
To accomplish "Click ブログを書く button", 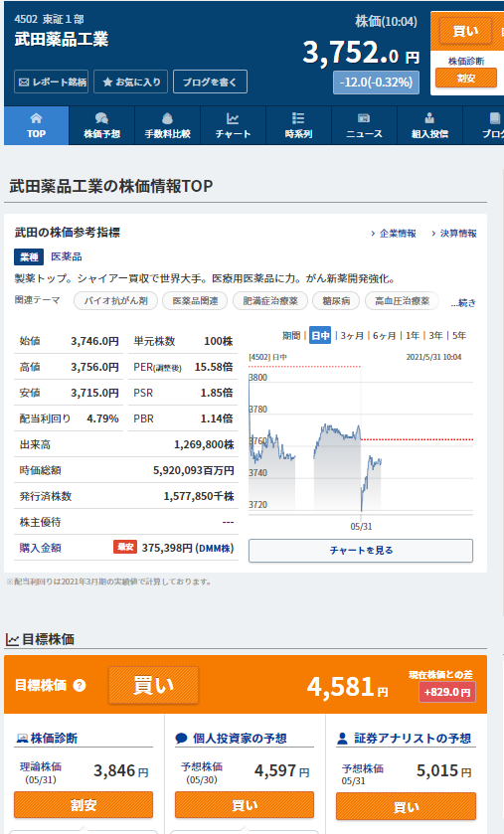I will click(x=210, y=82).
